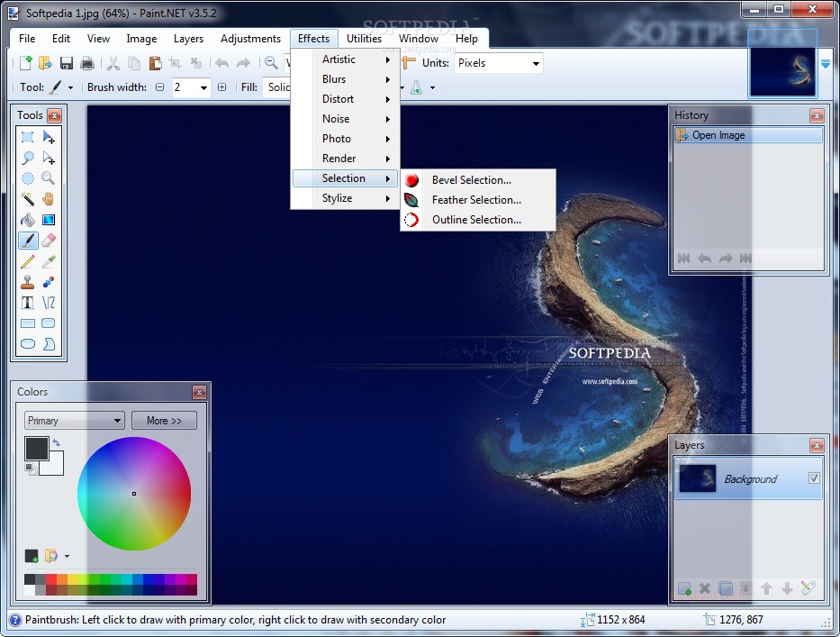
Task: Pick a color on the color wheel
Action: tap(134, 494)
